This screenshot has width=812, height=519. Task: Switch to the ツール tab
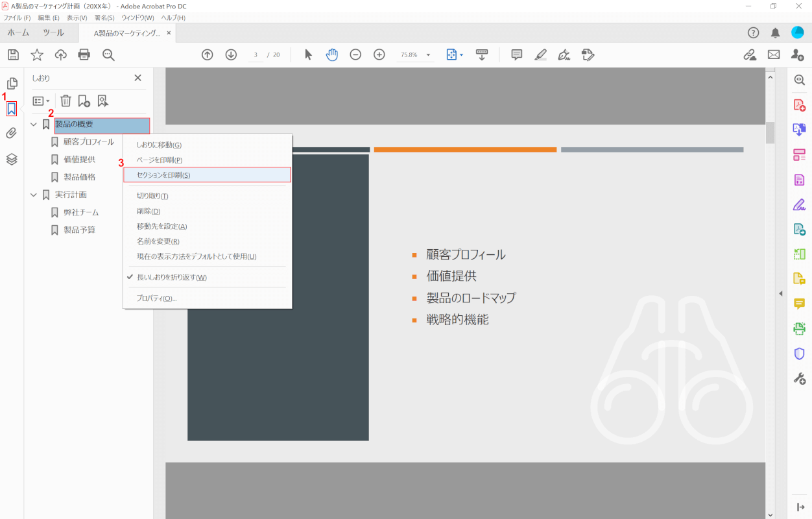(x=53, y=32)
